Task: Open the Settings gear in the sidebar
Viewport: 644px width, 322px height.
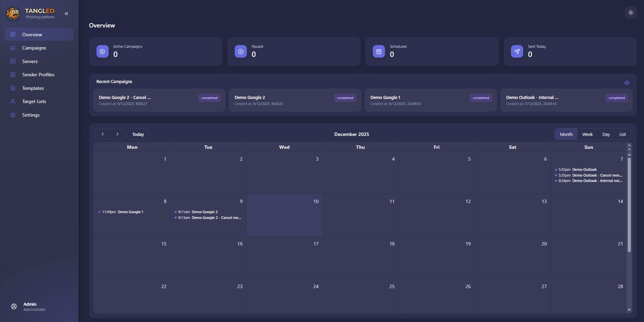Action: [13, 115]
